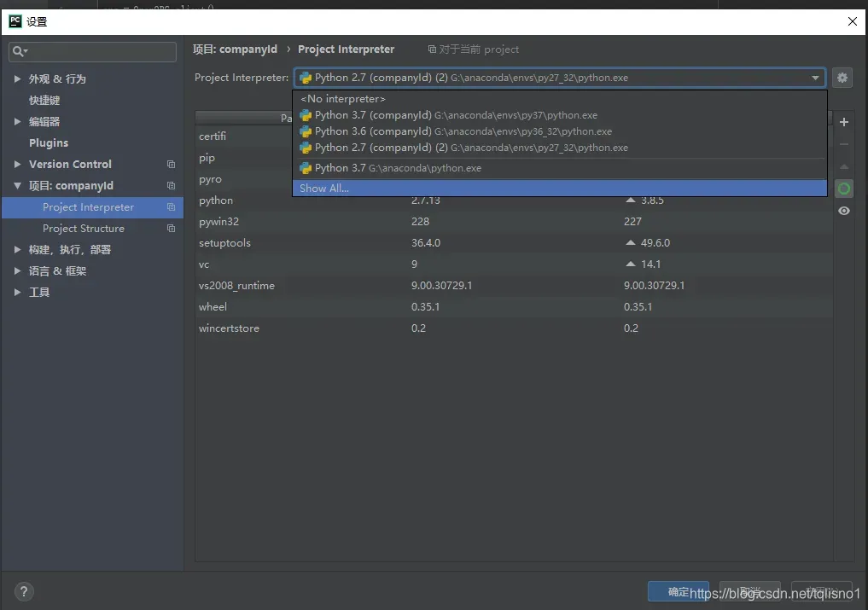868x610 pixels.
Task: Open the interpreter settings gear icon
Action: tap(842, 78)
